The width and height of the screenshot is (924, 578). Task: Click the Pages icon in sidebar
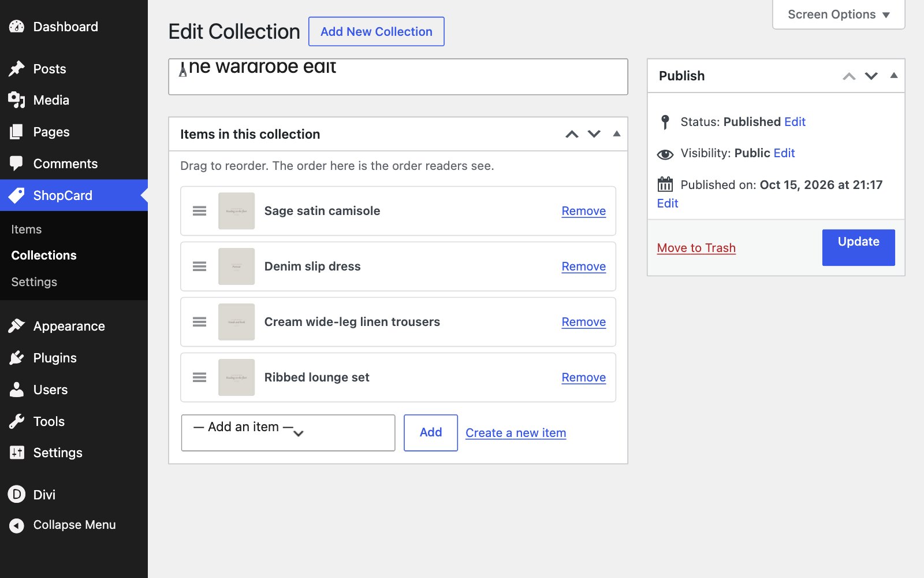pos(17,132)
